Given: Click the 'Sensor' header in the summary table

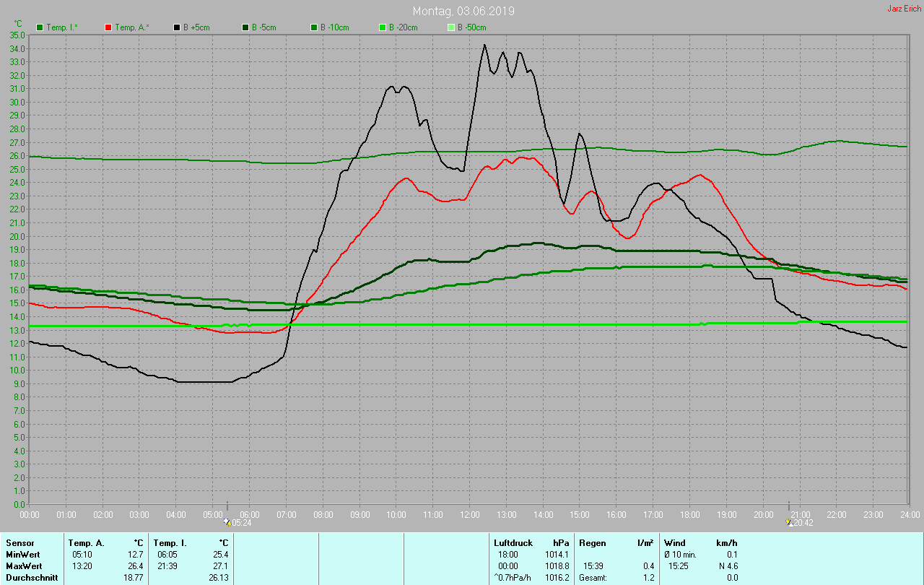Looking at the screenshot, I should [19, 542].
